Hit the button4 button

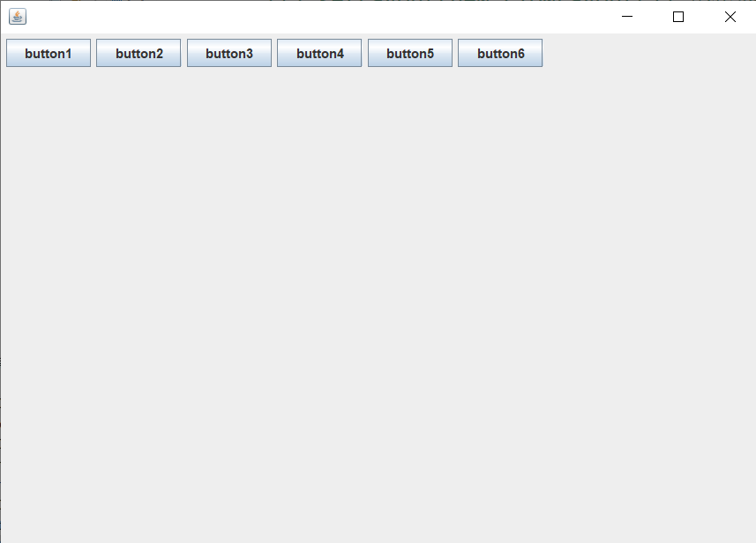point(319,53)
